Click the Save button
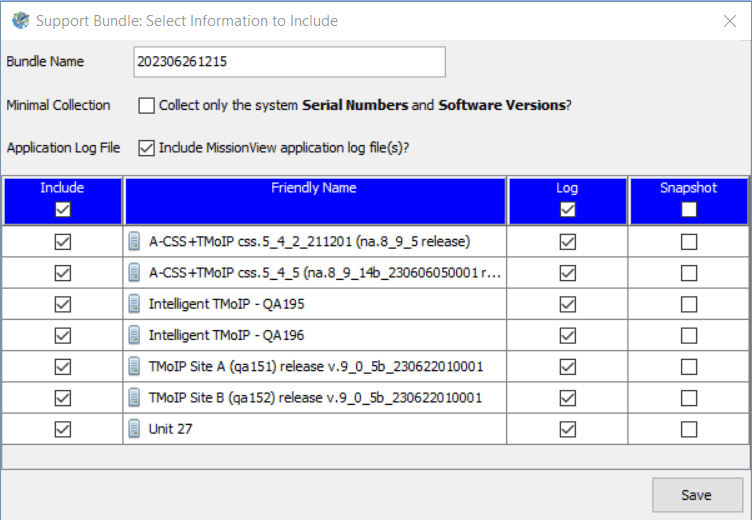The width and height of the screenshot is (752, 520). tap(697, 495)
